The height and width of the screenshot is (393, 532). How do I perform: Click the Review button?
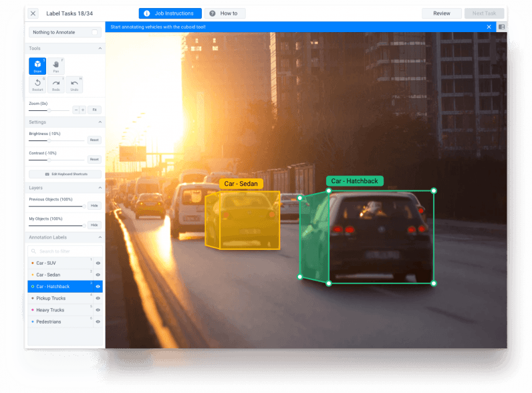(441, 13)
